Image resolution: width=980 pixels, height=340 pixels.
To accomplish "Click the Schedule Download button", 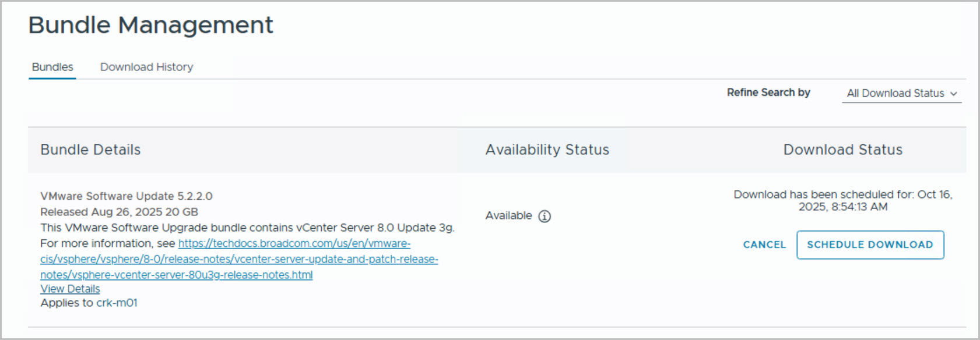I will [870, 245].
